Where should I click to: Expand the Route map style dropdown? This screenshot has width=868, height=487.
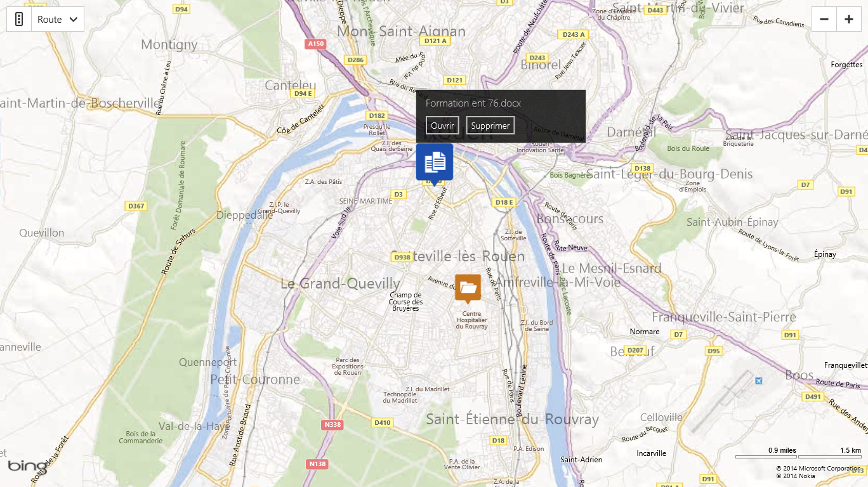pyautogui.click(x=58, y=19)
